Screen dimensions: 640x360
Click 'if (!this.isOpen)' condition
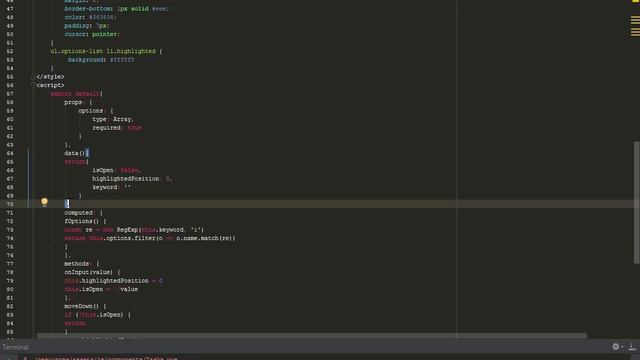(x=94, y=315)
